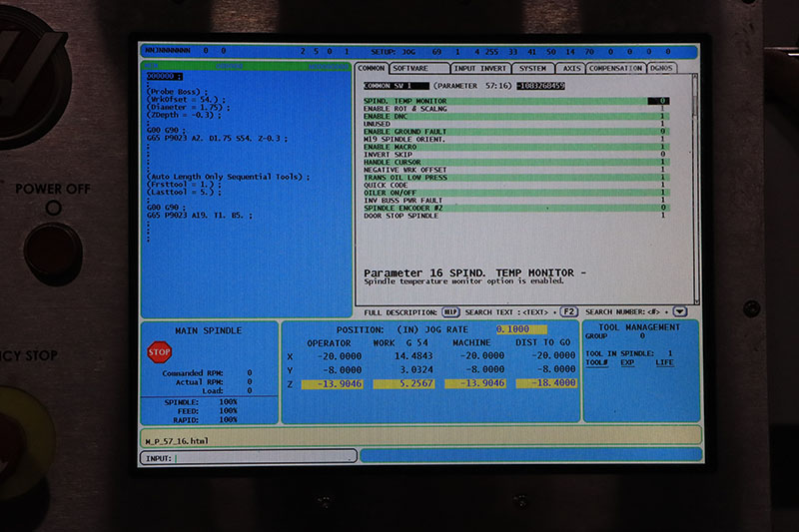Open the INPUT INVERT tab
This screenshot has width=799, height=532.
tap(480, 68)
